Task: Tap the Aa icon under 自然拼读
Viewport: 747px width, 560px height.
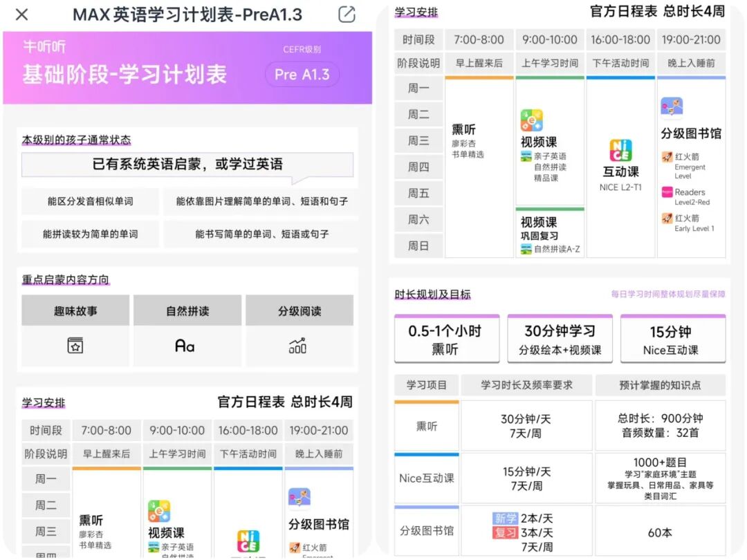Action: [185, 345]
